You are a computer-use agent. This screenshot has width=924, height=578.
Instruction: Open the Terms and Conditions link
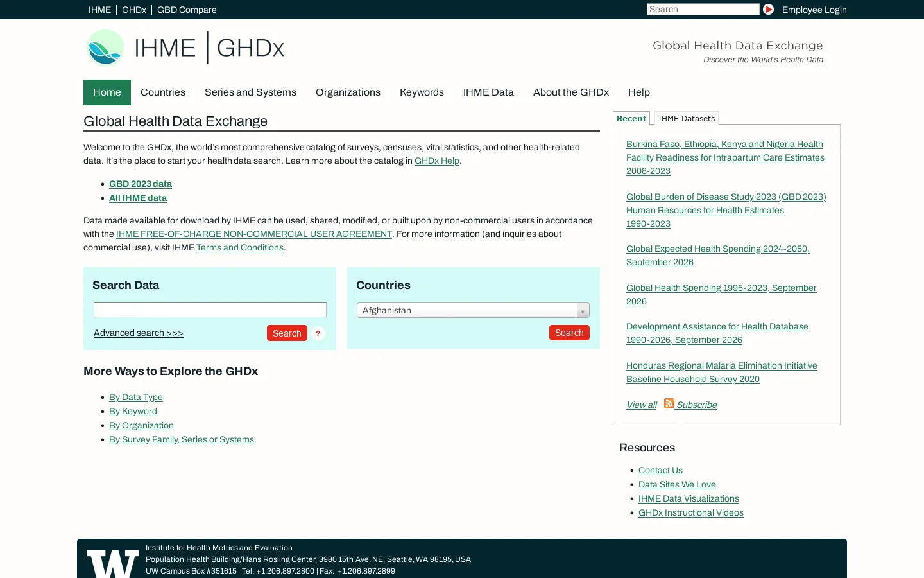click(240, 247)
